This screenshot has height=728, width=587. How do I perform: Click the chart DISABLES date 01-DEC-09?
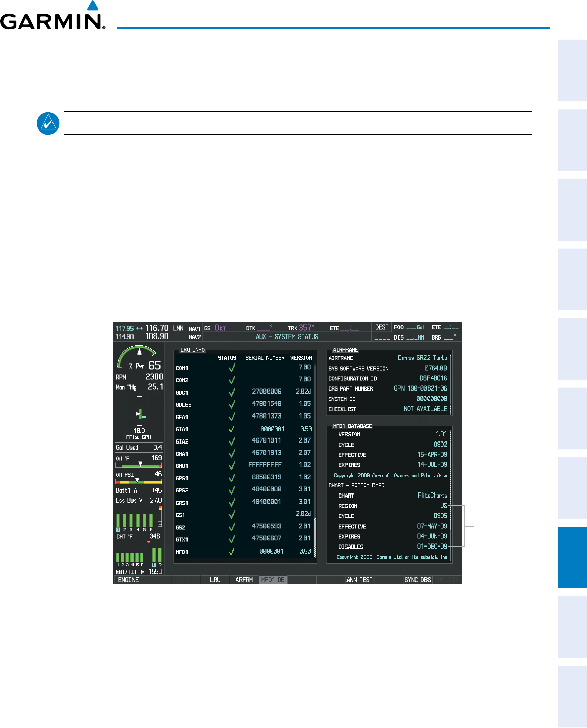click(432, 547)
